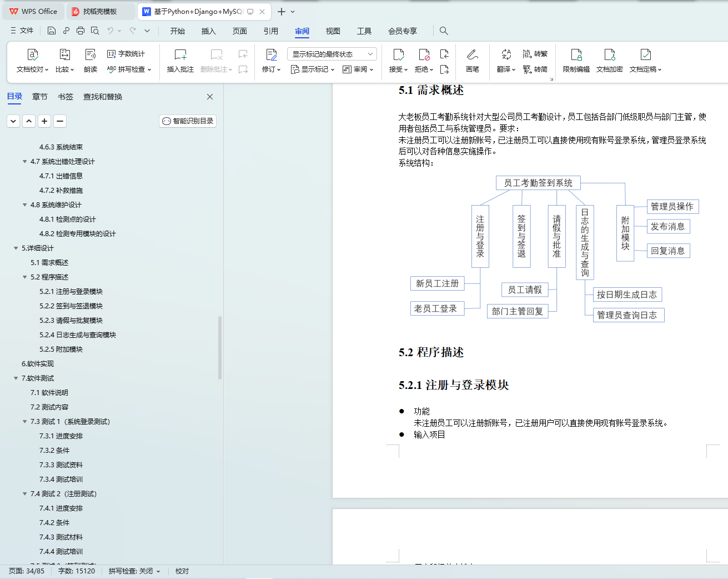
Task: Click the plus icon to open new tab
Action: [x=282, y=12]
